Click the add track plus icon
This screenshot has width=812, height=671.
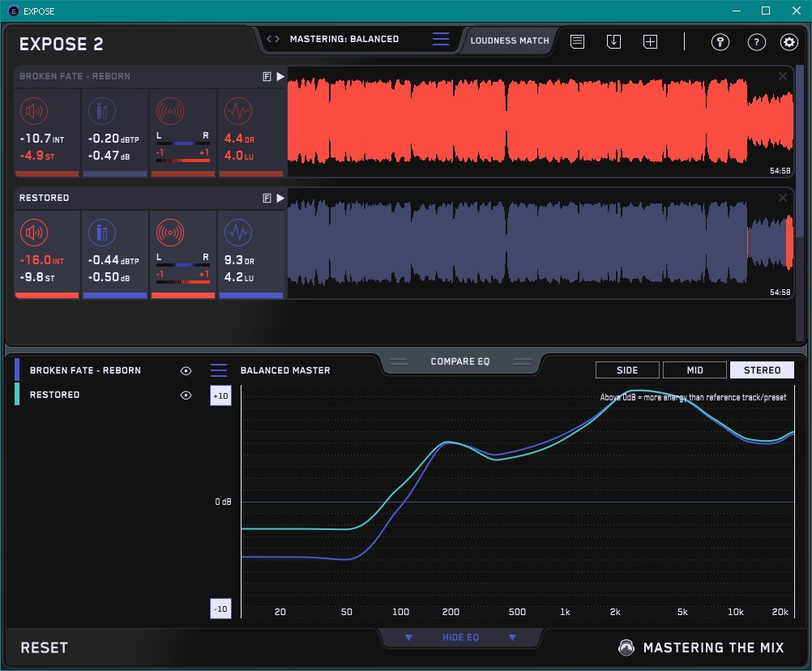click(x=650, y=41)
